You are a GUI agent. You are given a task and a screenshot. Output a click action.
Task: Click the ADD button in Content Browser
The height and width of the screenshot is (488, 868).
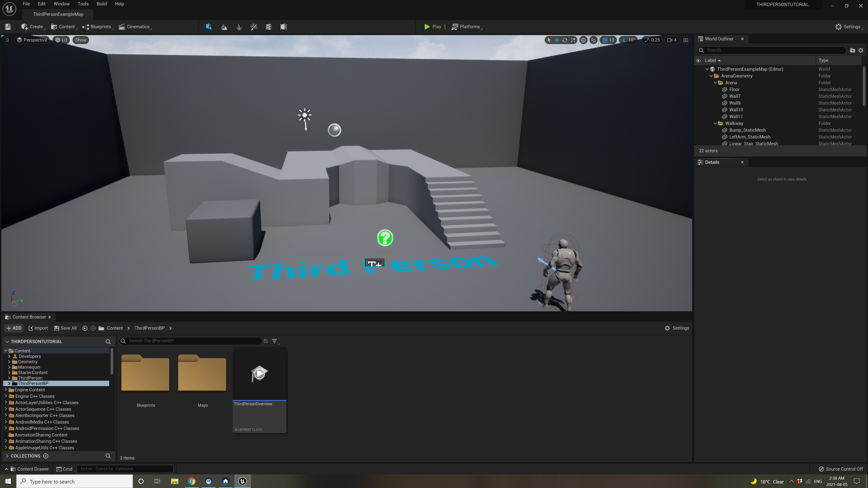tap(14, 328)
